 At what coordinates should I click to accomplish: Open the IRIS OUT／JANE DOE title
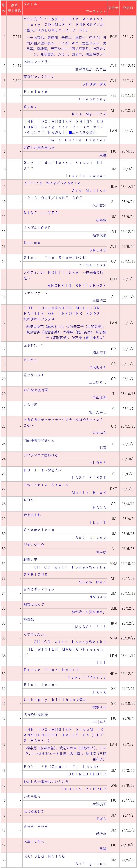[x=53, y=198]
